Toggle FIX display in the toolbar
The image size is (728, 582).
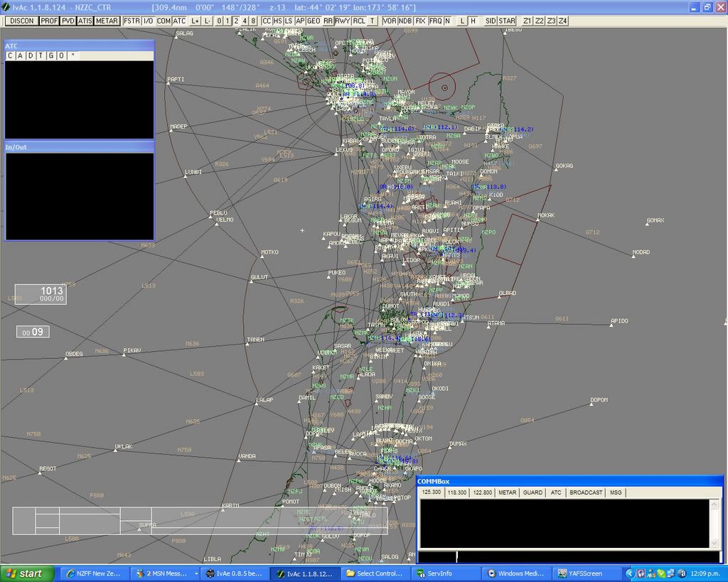click(x=421, y=21)
